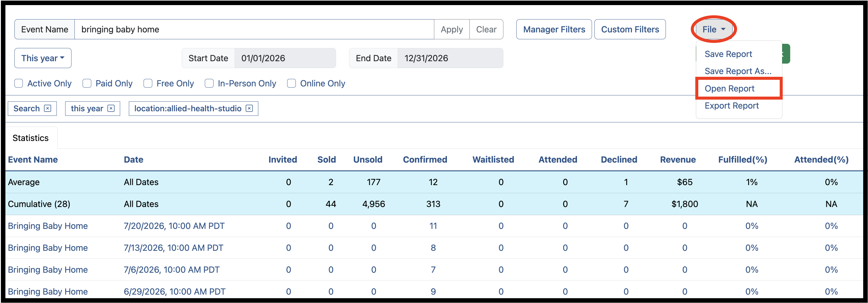Sort by the Attended(%) column header
The height and width of the screenshot is (303, 868).
click(821, 159)
